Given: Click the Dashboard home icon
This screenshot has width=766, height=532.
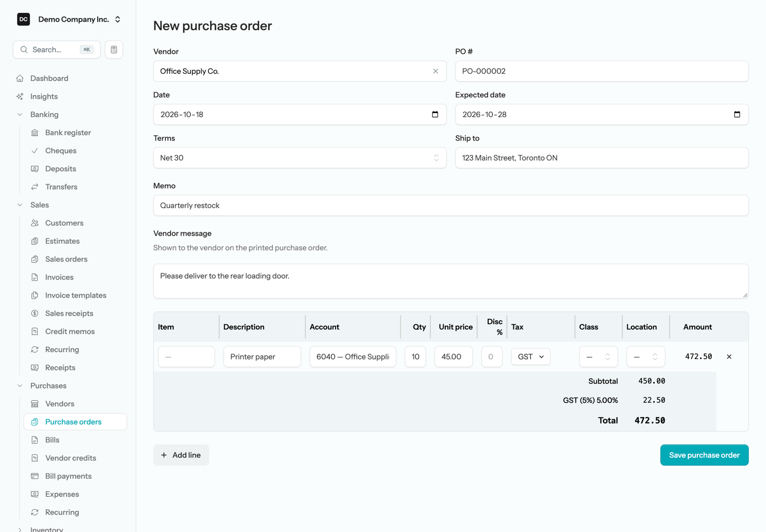Looking at the screenshot, I should 20,78.
